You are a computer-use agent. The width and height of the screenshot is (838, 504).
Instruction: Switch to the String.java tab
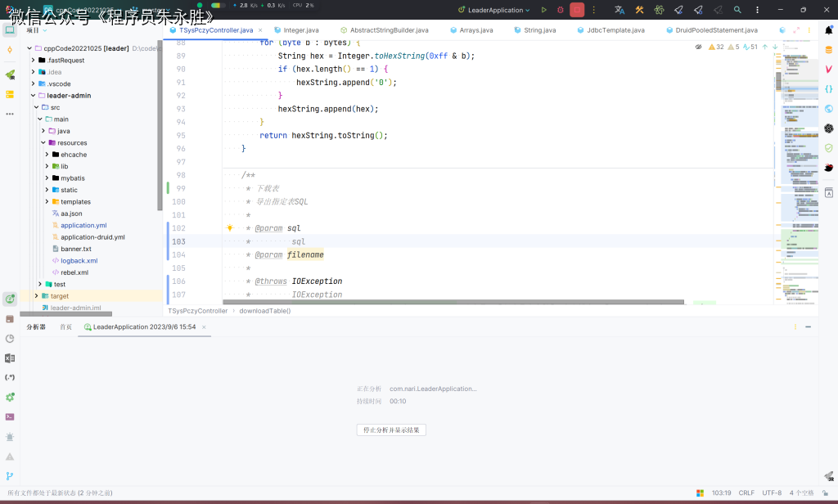point(535,30)
